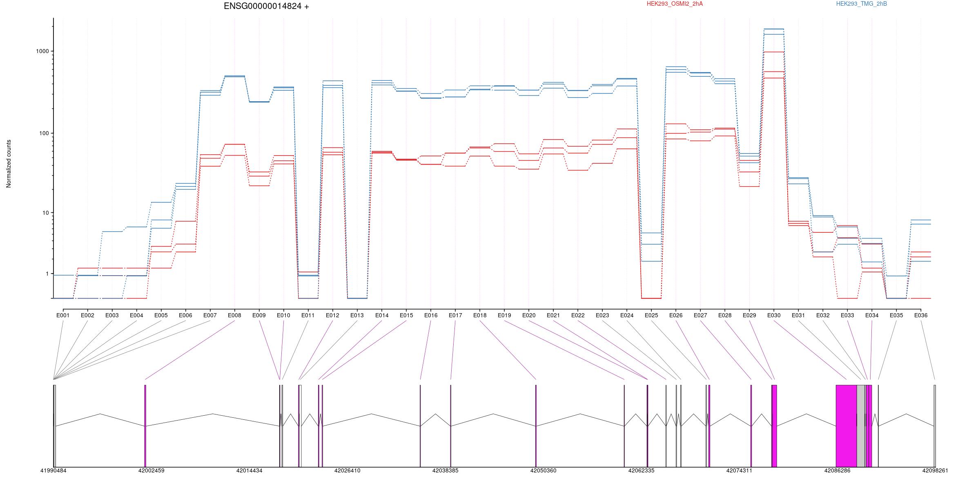This screenshot has width=980, height=490.
Task: Click exon label E009
Action: (x=259, y=315)
